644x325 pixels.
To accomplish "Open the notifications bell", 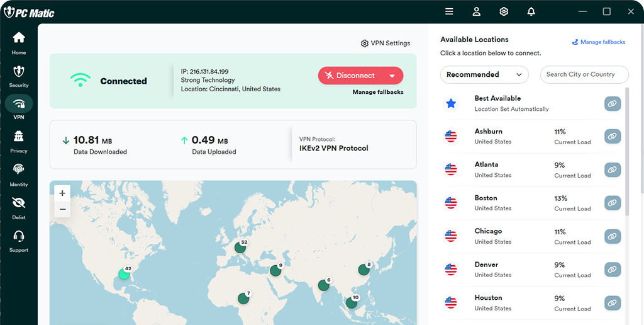I will pos(531,11).
